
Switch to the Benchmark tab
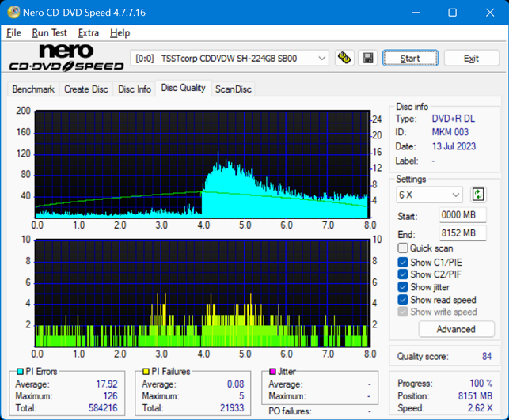tap(33, 89)
